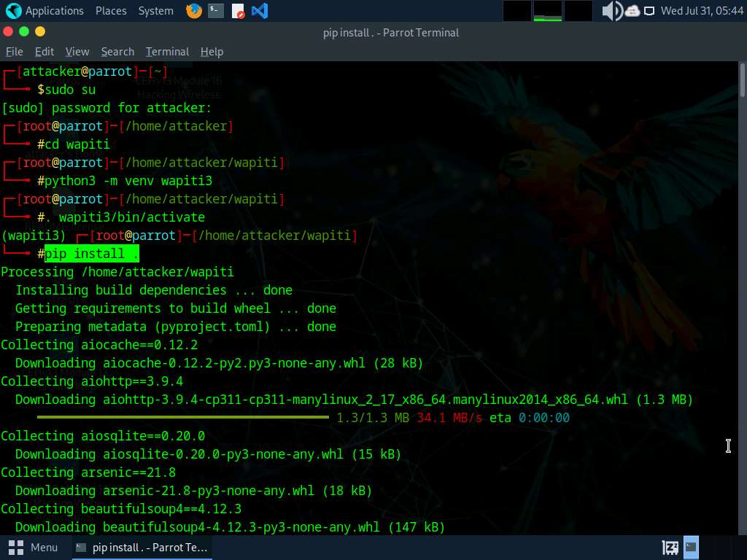
Task: Launch Firefox from the top panel
Action: coord(193,11)
